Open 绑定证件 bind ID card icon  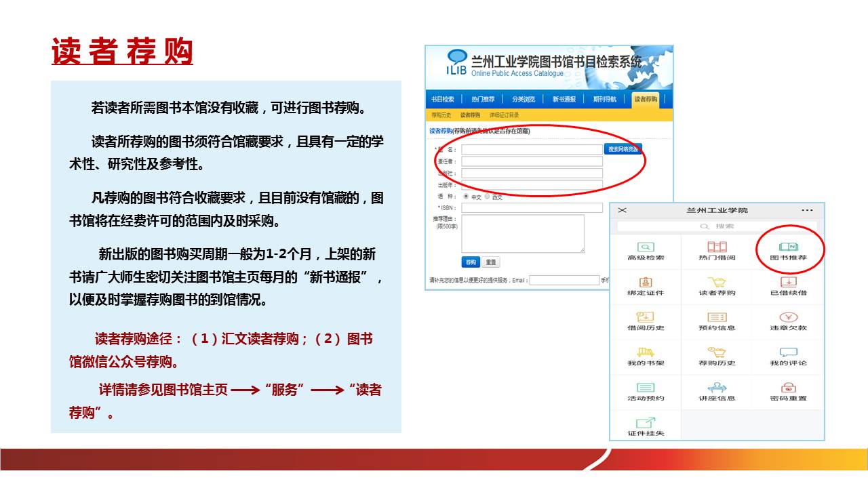(x=646, y=283)
